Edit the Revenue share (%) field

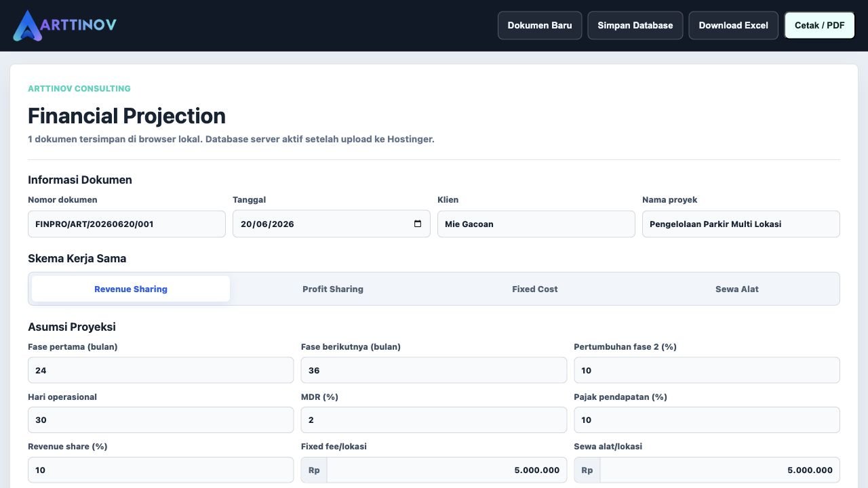(x=161, y=470)
